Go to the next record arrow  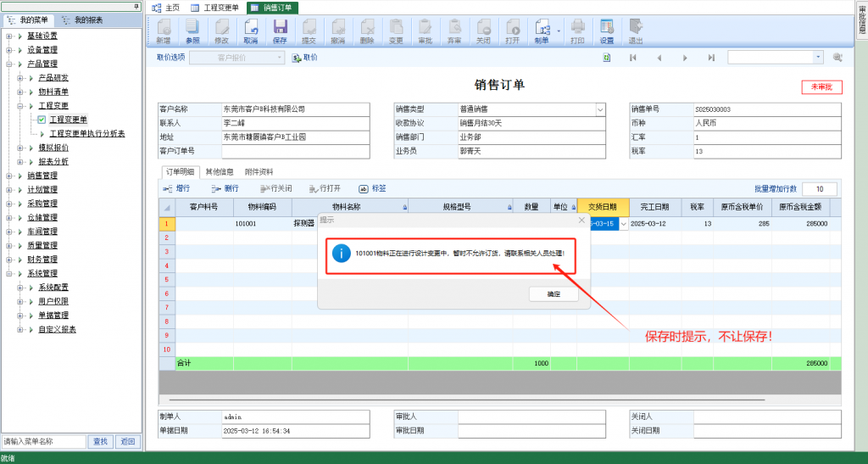pos(685,58)
